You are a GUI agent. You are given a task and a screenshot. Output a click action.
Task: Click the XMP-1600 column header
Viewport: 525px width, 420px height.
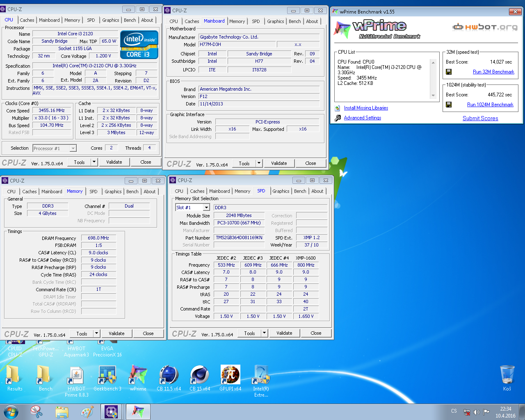coord(306,258)
